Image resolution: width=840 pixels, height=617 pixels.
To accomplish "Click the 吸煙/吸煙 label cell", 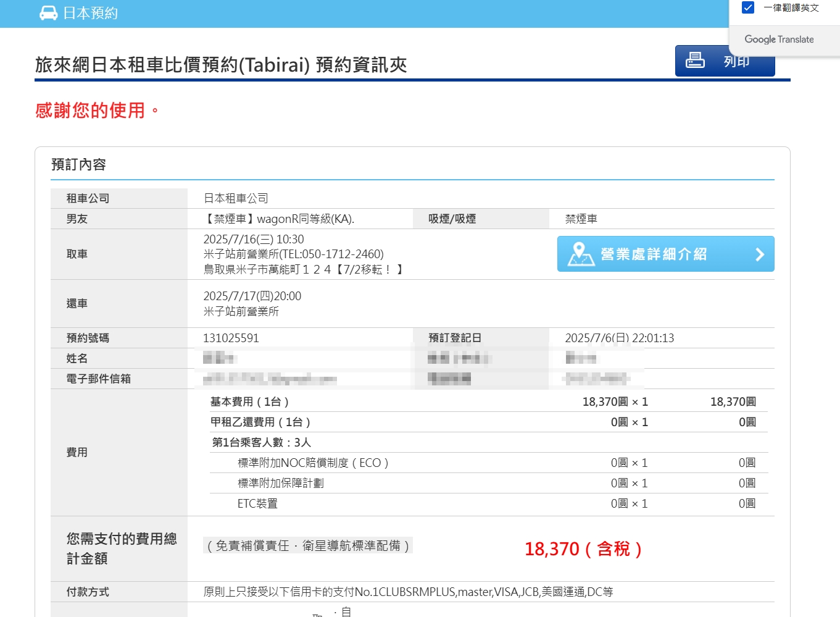I will tap(481, 219).
